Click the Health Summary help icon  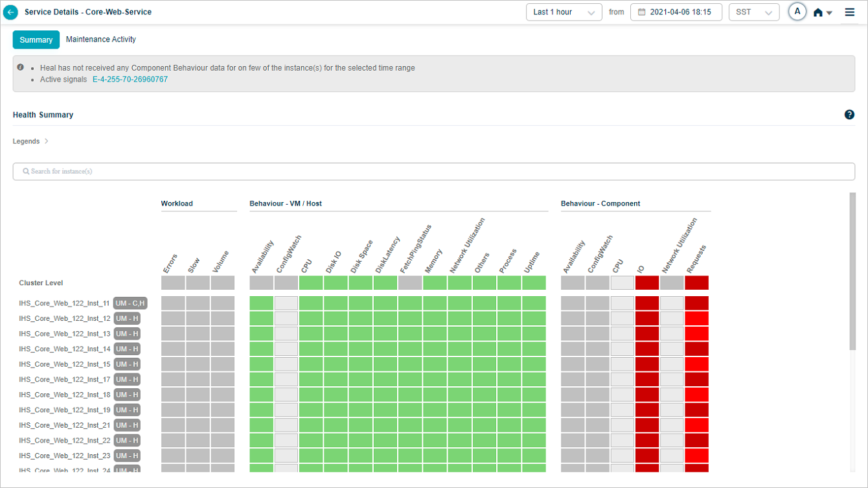click(849, 115)
